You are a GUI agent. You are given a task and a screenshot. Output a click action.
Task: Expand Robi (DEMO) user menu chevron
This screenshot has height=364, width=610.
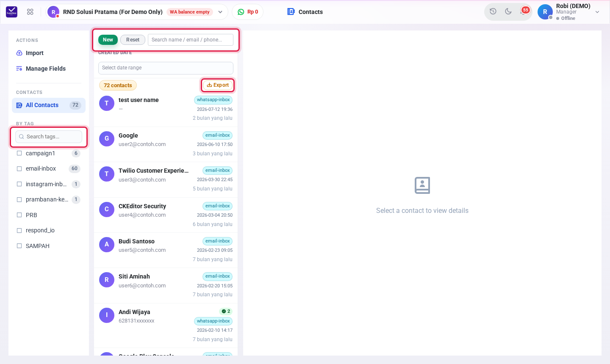(597, 12)
